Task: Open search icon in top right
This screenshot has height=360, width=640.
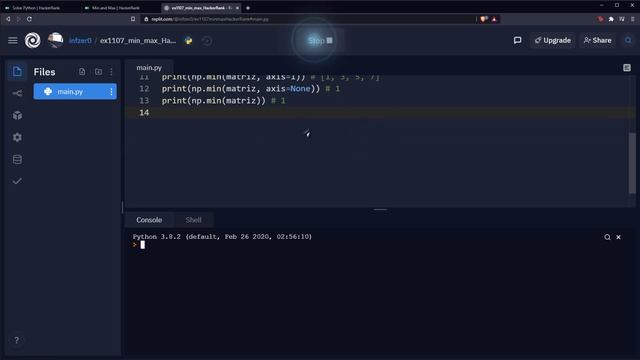Action: pos(628,40)
